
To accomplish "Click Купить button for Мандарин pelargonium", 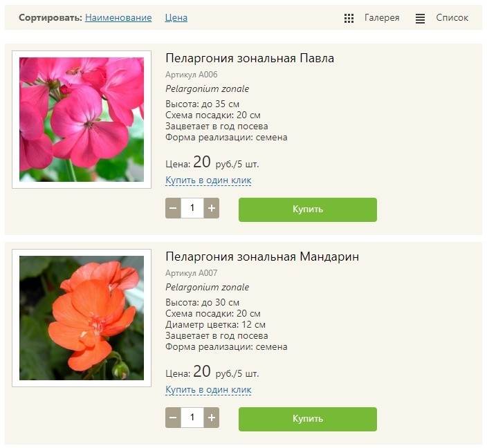I will [307, 419].
